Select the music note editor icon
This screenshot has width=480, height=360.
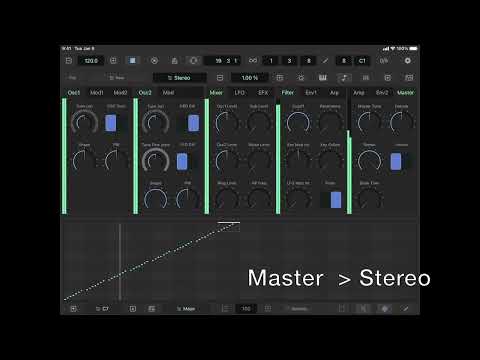click(x=344, y=78)
